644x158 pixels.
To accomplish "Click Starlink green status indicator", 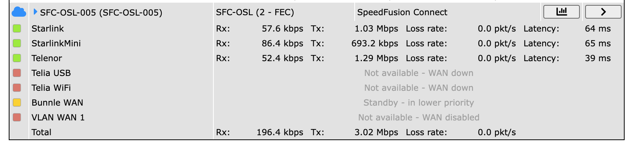I will click(17, 28).
